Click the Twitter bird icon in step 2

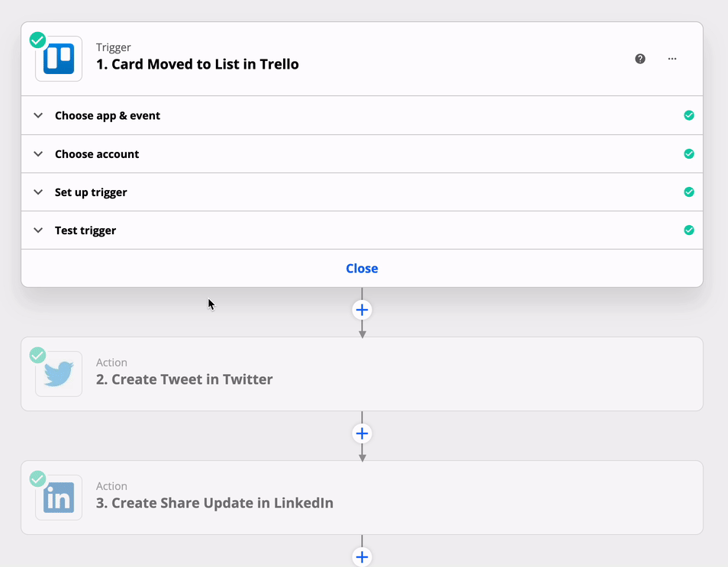coord(59,374)
